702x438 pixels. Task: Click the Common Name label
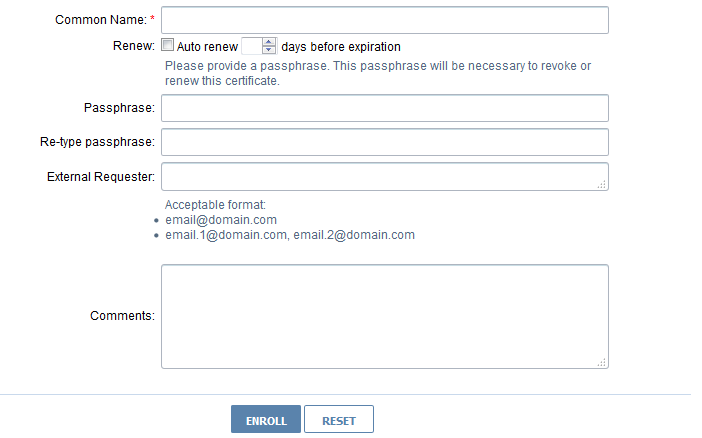(100, 20)
